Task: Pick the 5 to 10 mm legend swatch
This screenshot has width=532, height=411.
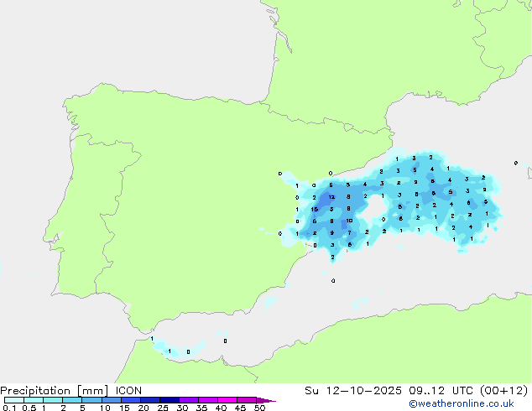Action: 92,400
